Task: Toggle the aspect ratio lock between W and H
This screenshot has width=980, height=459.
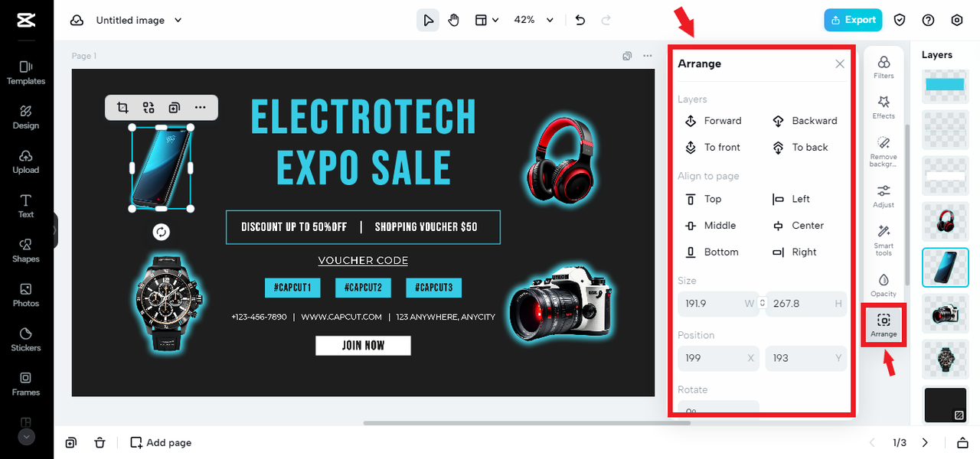Action: (762, 304)
